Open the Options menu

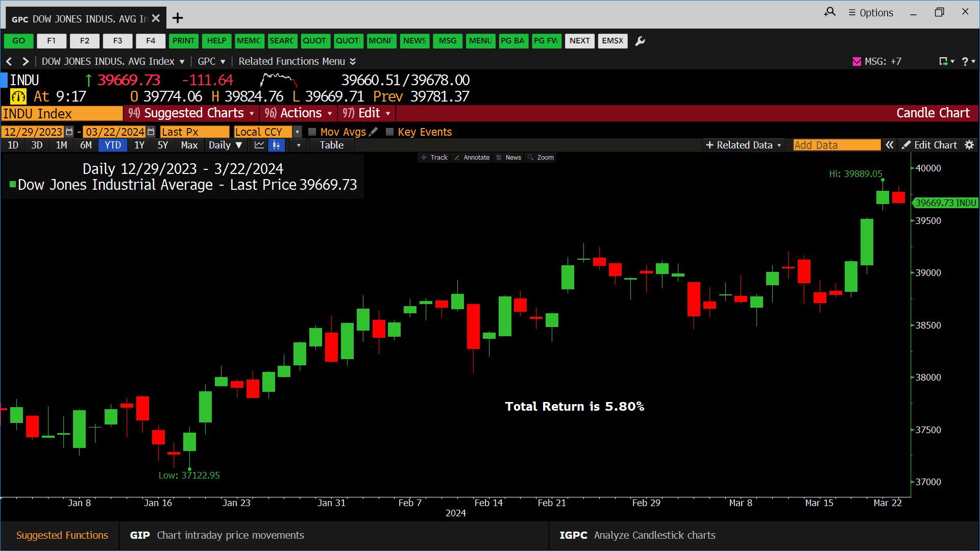pyautogui.click(x=871, y=13)
